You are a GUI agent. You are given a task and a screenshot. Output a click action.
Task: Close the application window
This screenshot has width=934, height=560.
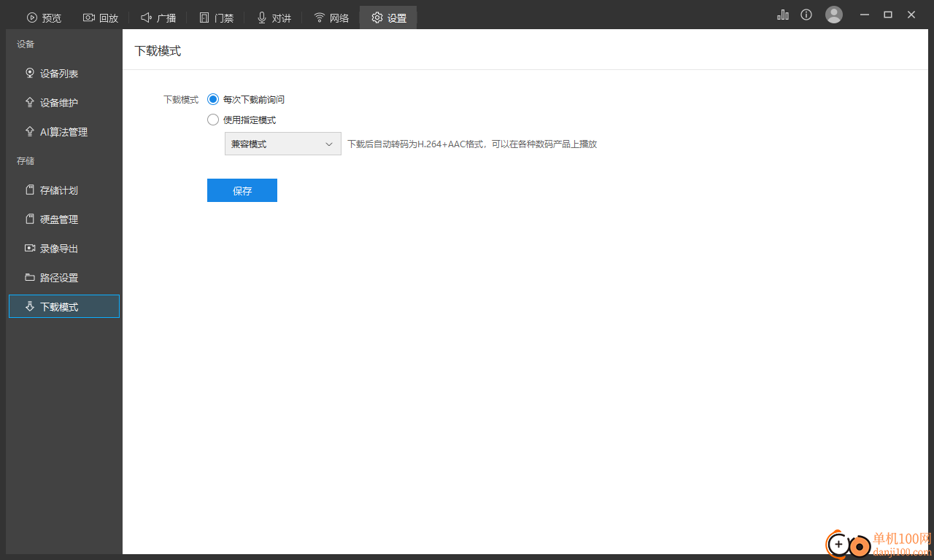tap(911, 15)
